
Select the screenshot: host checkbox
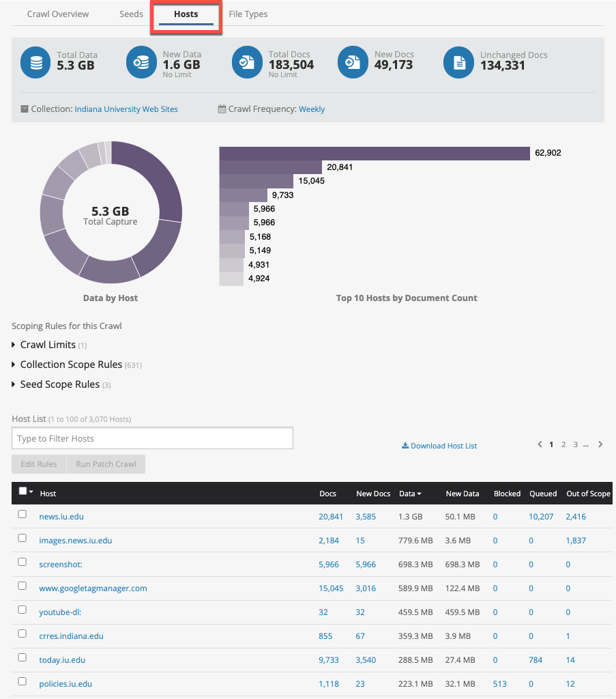tap(23, 562)
